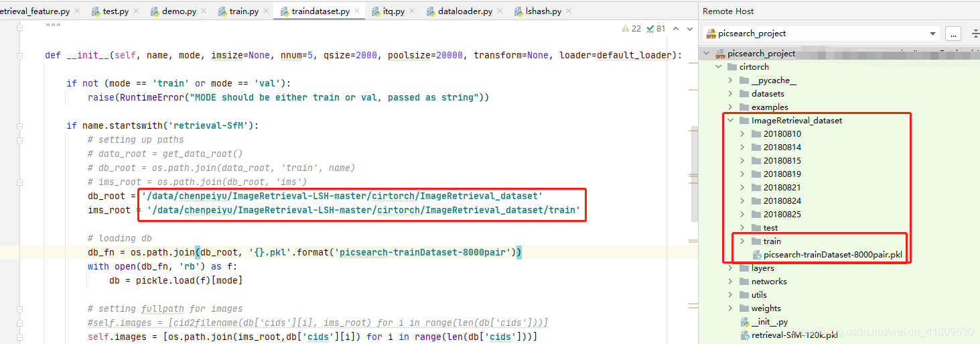Expand the 20180814 folder

[742, 148]
